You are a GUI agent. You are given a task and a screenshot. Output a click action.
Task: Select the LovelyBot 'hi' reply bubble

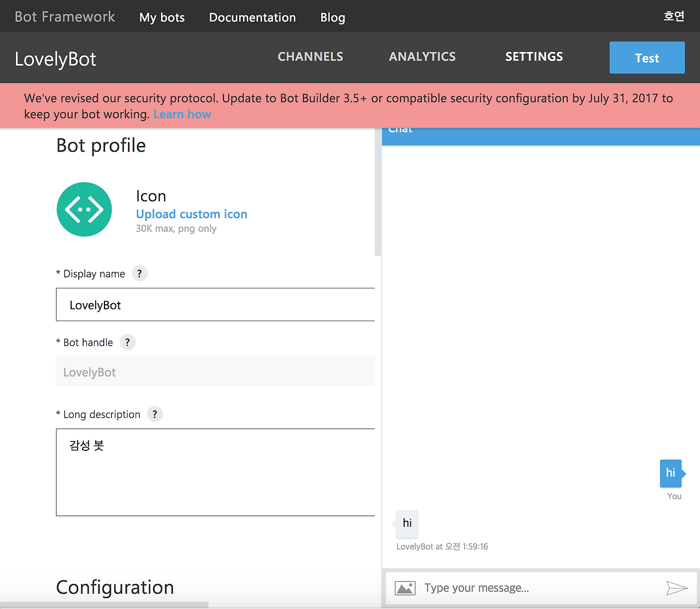point(407,524)
